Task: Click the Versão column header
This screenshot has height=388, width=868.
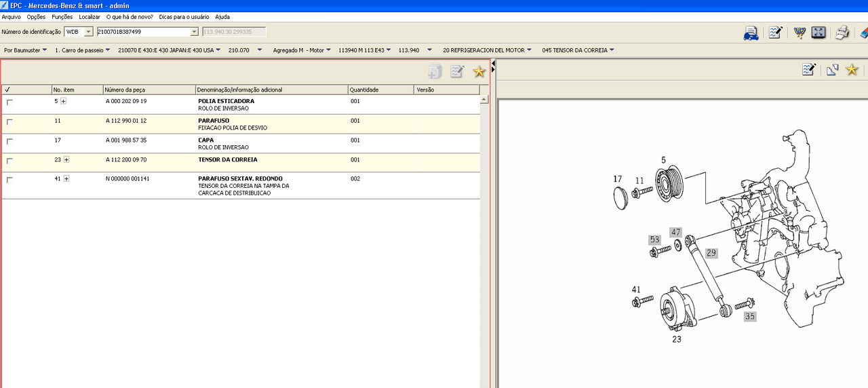Action: (x=446, y=90)
